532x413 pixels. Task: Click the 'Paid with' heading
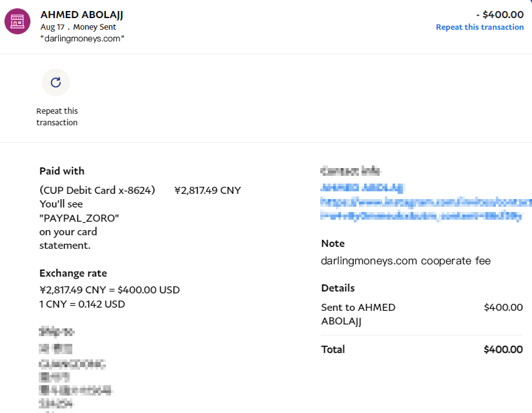point(62,171)
